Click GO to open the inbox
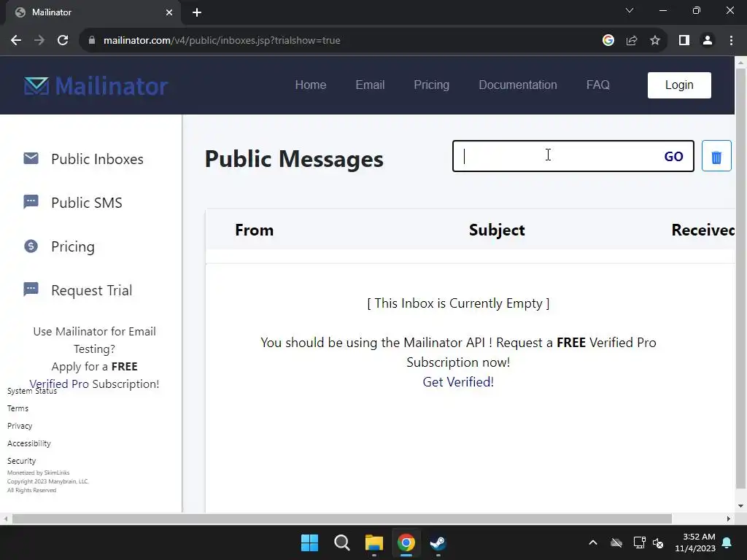The width and height of the screenshot is (747, 560). click(673, 157)
